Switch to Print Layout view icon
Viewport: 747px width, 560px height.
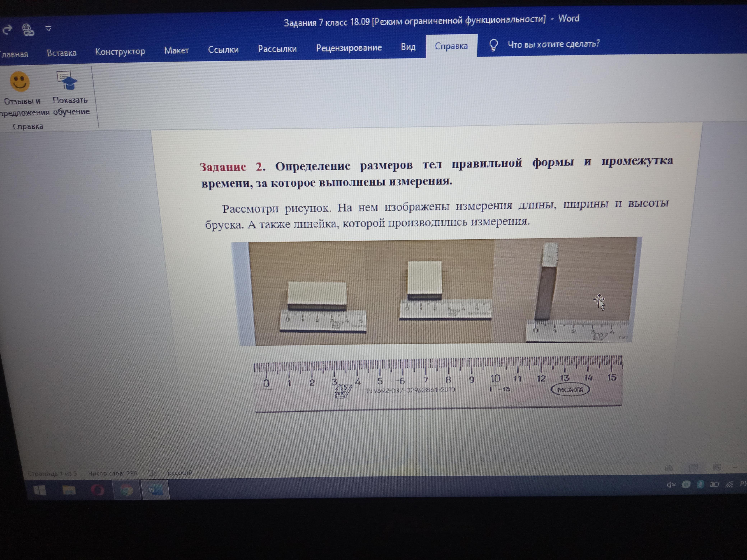click(x=693, y=468)
